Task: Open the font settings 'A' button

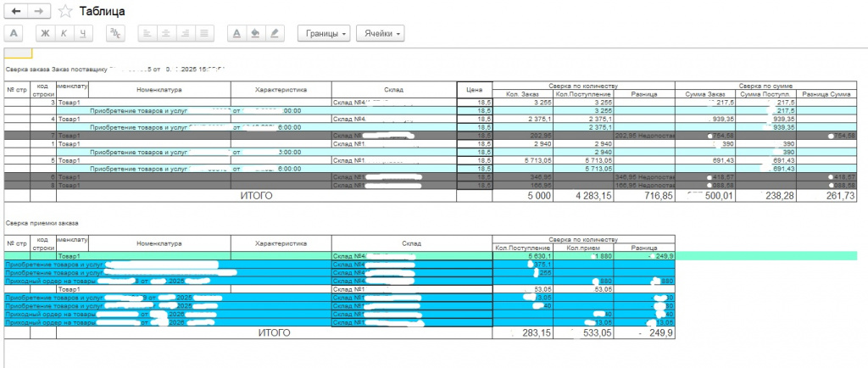Action: (14, 34)
